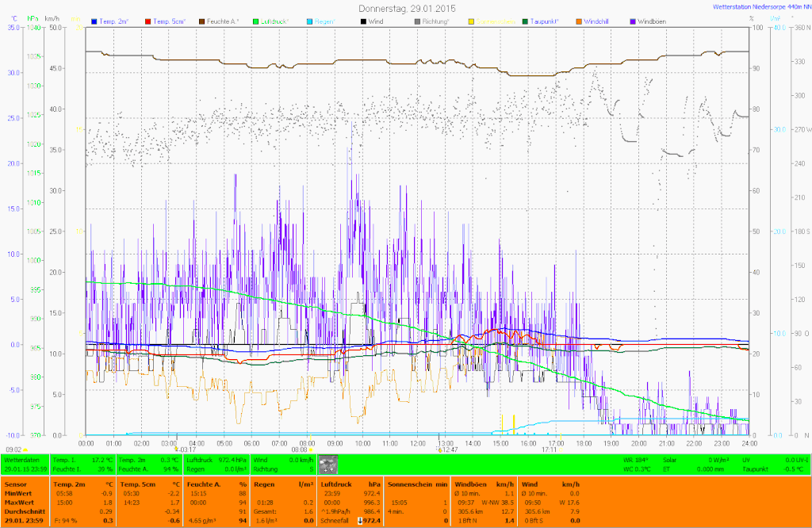Click the black Wind legend square

(362, 21)
